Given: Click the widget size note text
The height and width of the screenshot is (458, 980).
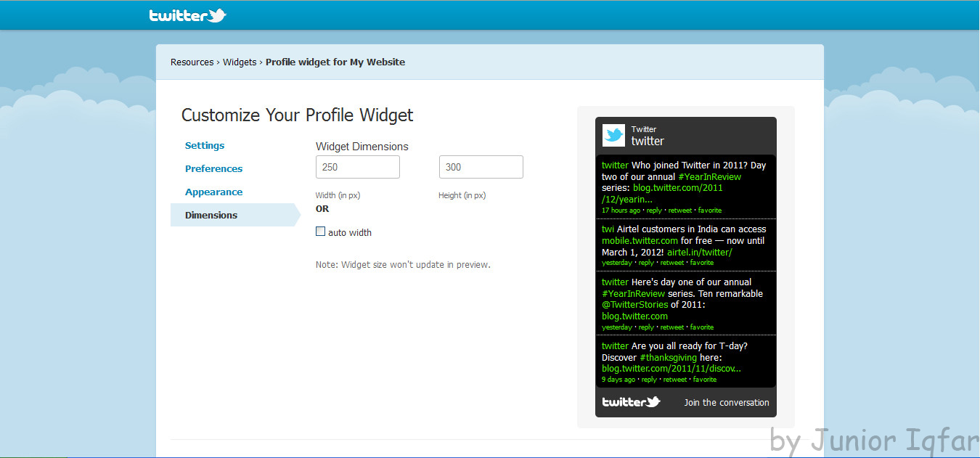Looking at the screenshot, I should [x=403, y=265].
